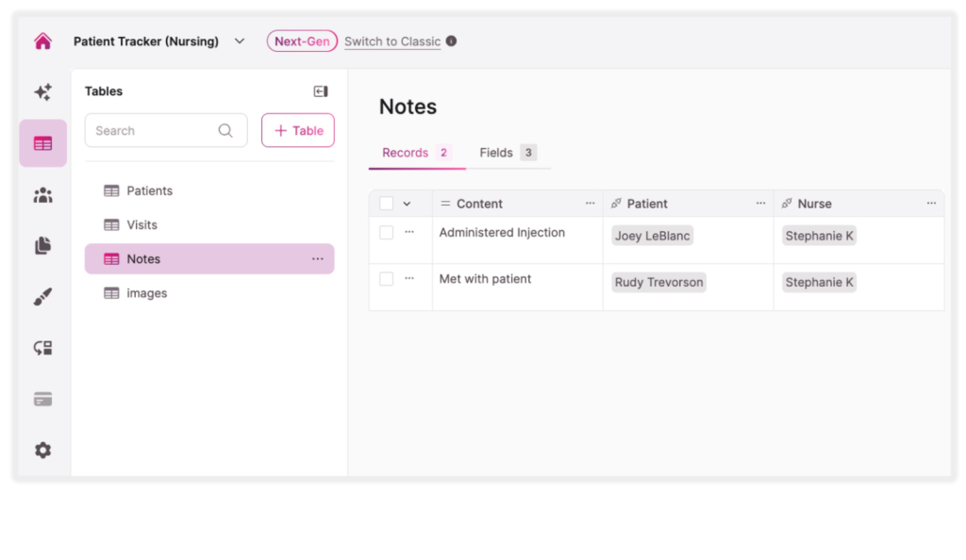Select the header checkbox to select all records
The width and height of the screenshot is (966, 560).
(387, 203)
